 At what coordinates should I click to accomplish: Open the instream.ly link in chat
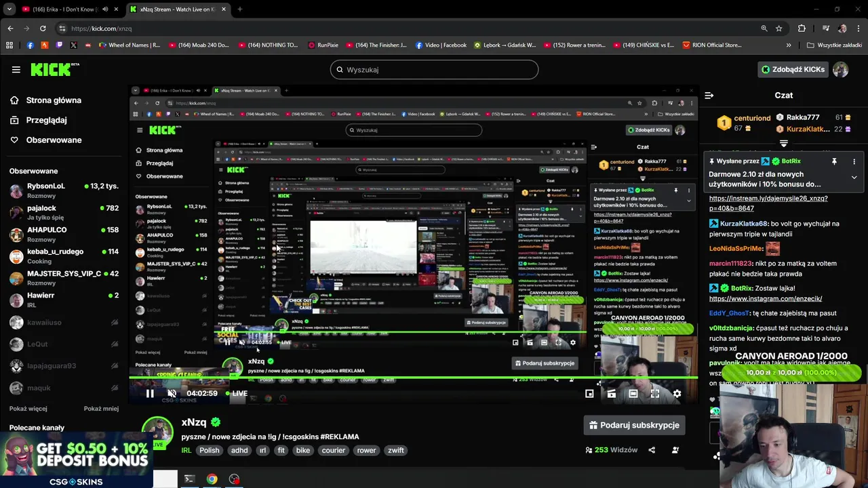pos(768,203)
